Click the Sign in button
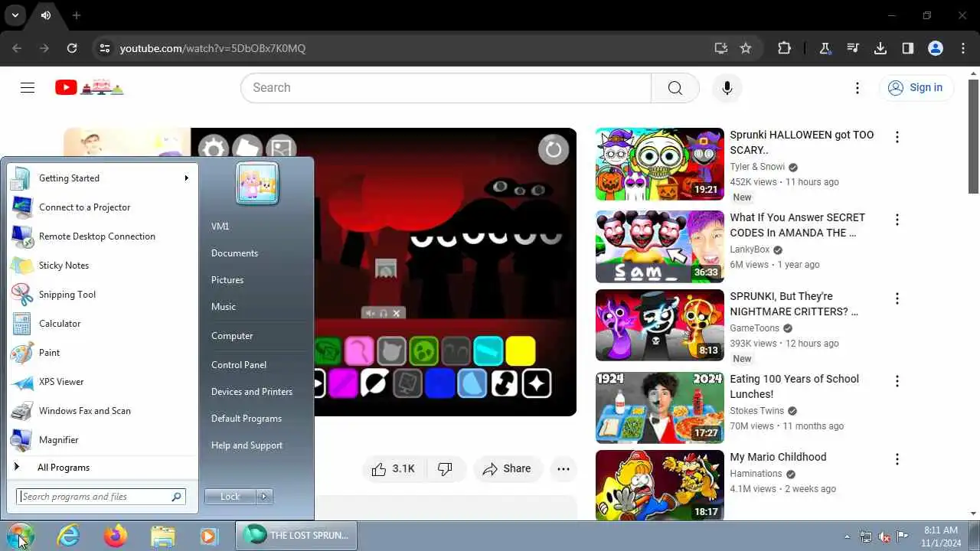980x551 pixels. coord(916,88)
